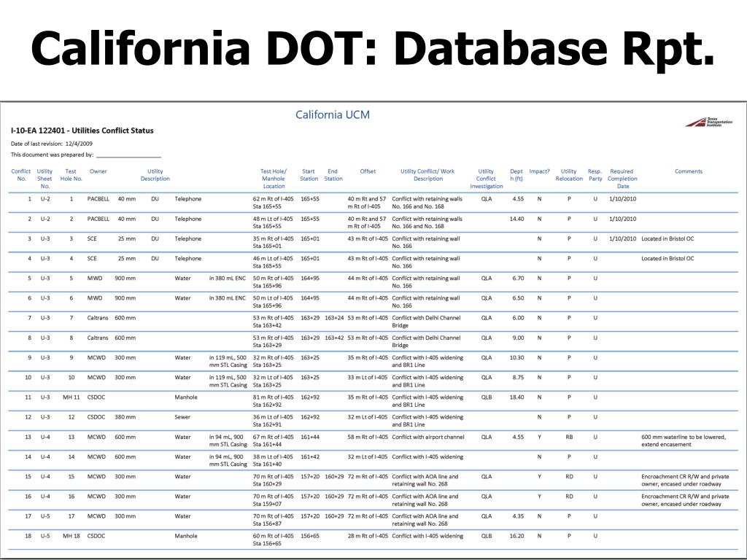Click the "Sewer" utility description cell

[182, 417]
